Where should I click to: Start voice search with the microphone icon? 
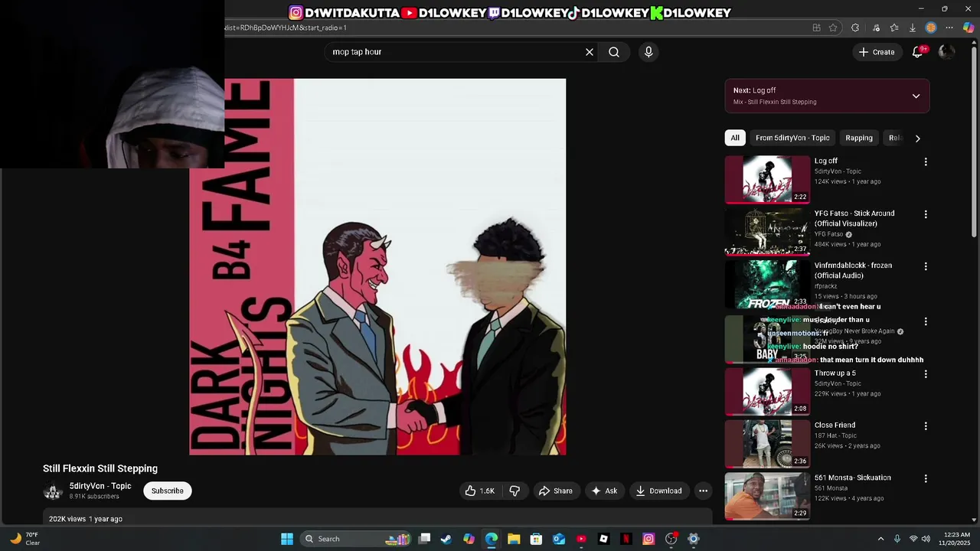[648, 52]
